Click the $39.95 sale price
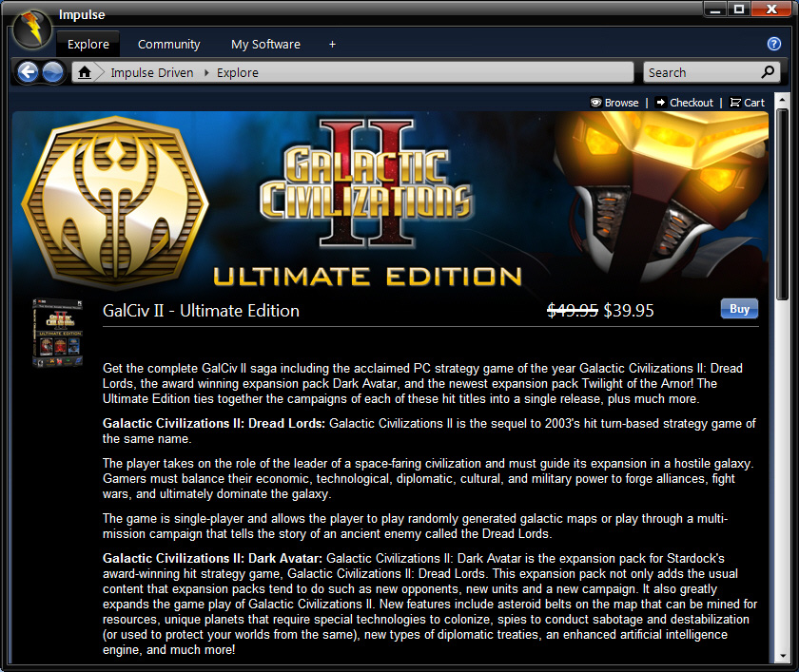 (629, 311)
